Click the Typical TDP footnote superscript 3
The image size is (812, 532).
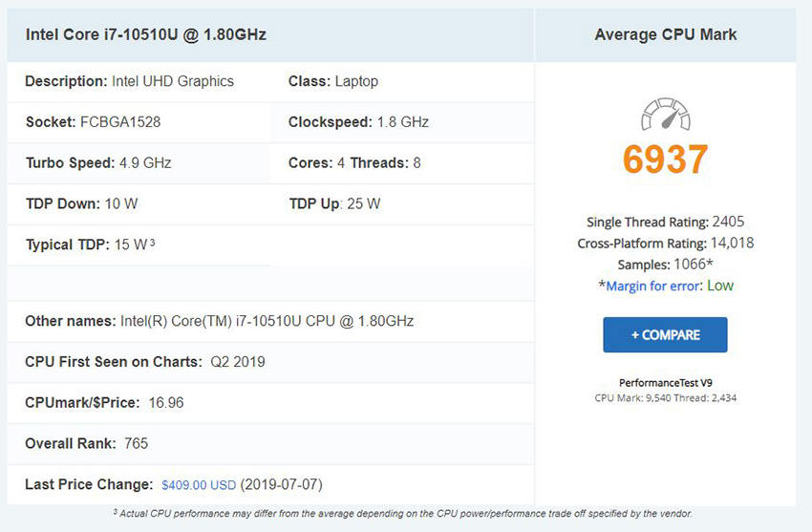(x=152, y=242)
